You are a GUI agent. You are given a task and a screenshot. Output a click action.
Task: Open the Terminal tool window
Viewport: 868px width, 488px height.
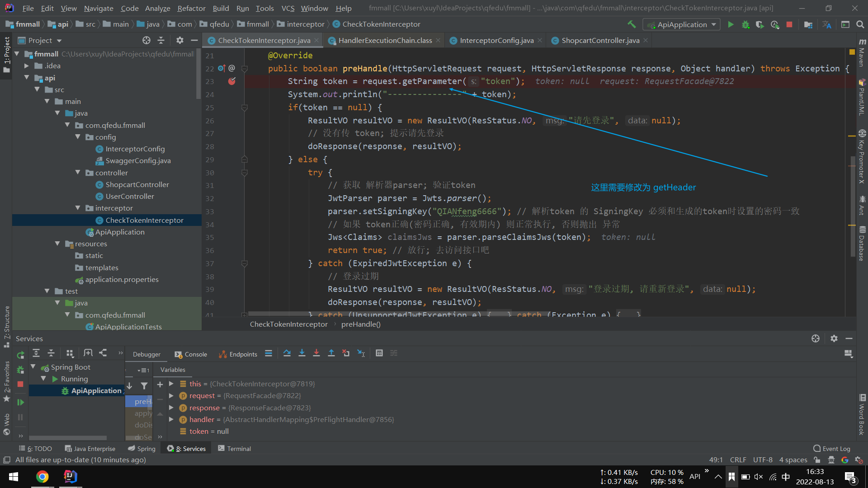coord(234,448)
